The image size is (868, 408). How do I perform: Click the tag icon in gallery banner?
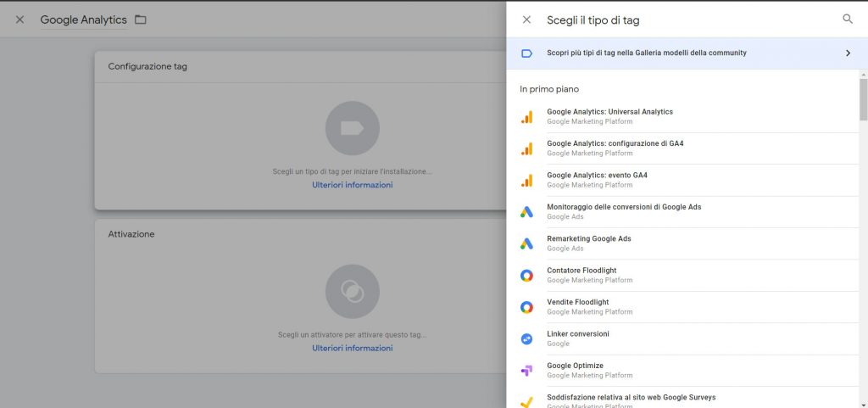pos(527,53)
